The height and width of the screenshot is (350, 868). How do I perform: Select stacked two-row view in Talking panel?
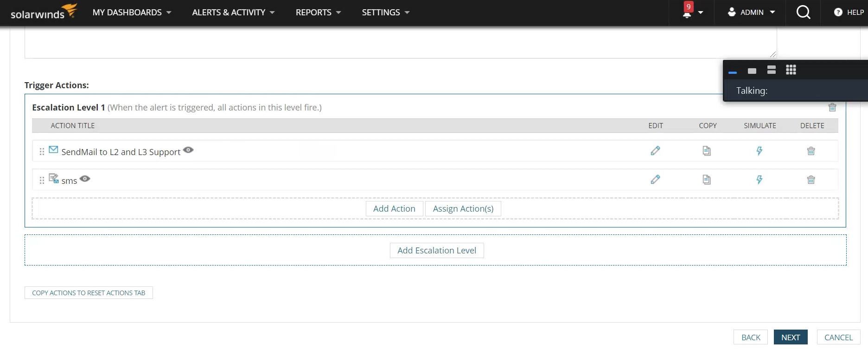(772, 70)
